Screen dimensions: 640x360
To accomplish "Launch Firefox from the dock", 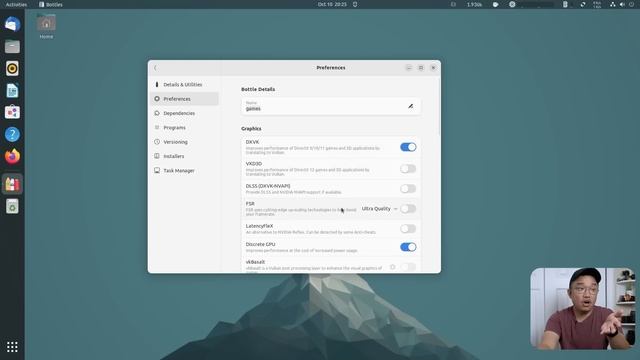I will (x=12, y=156).
